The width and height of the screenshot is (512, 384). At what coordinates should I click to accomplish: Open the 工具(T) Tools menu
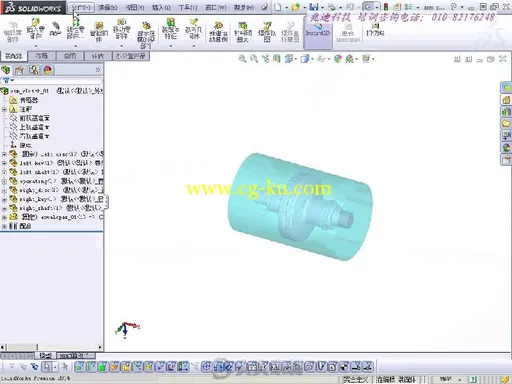188,7
